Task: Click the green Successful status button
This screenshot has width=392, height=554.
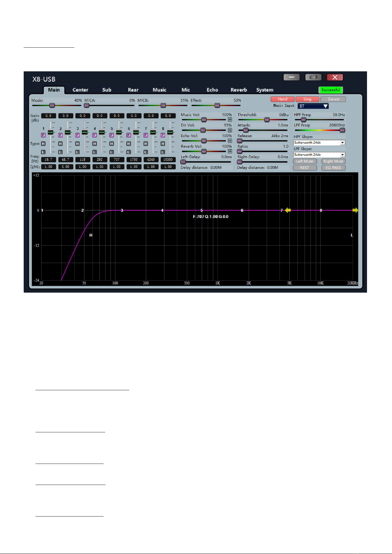Action: point(331,90)
